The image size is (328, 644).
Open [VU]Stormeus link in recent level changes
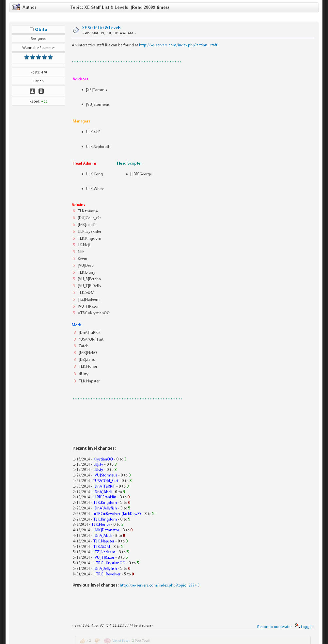(x=105, y=475)
